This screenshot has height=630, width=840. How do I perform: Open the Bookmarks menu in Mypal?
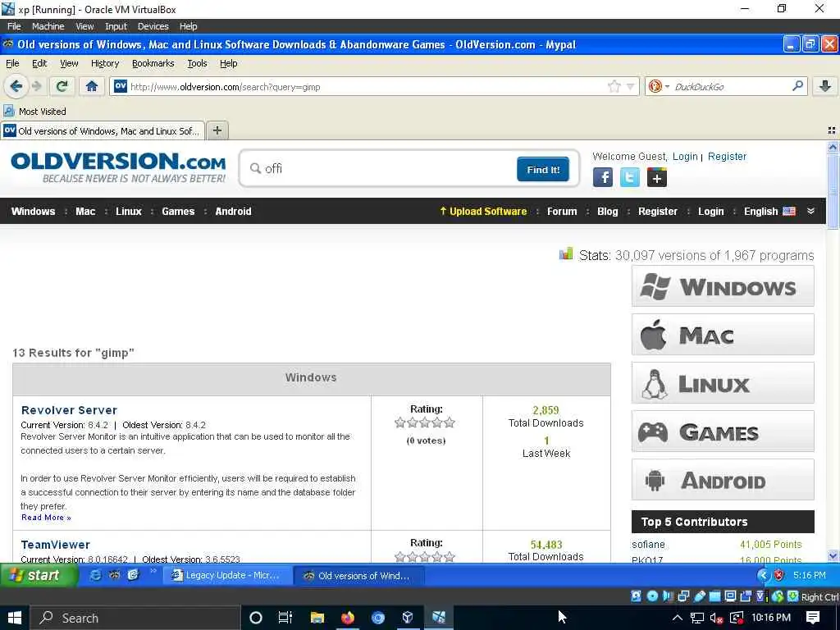pos(153,63)
